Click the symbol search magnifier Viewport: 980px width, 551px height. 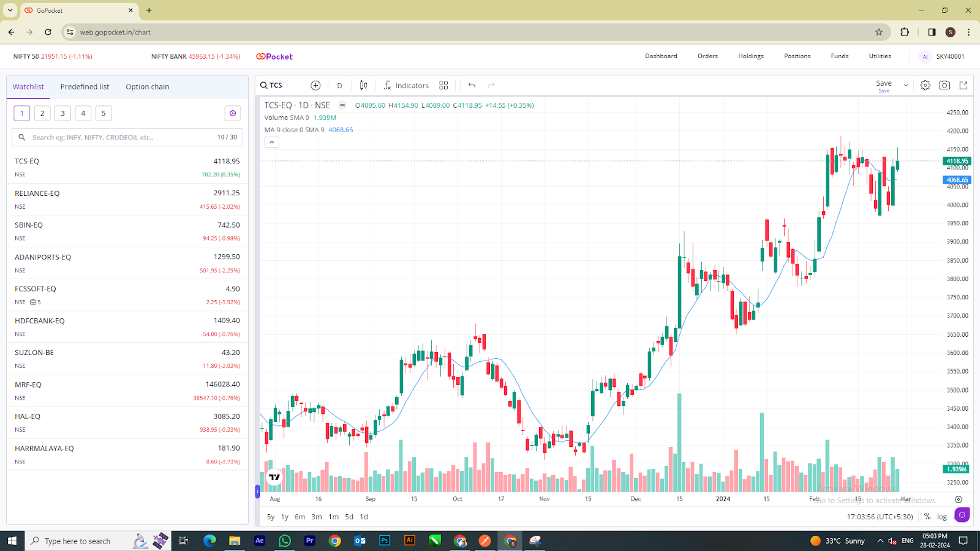(262, 85)
